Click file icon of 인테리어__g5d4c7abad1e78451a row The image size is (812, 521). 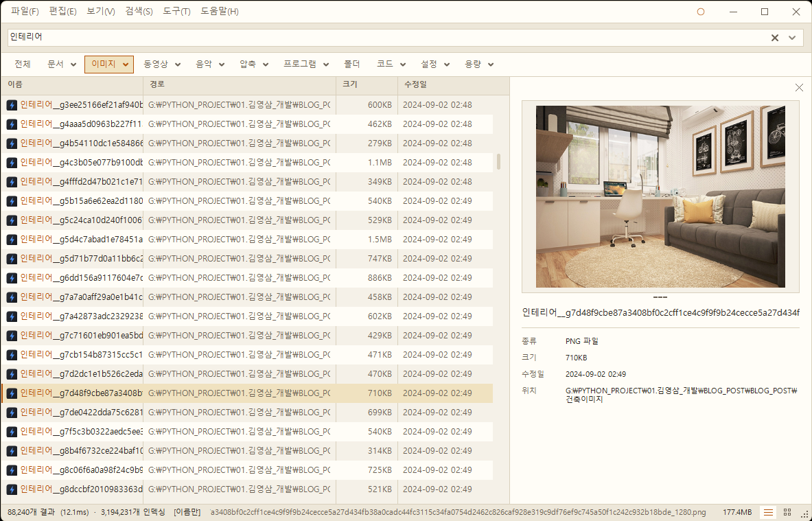[12, 240]
